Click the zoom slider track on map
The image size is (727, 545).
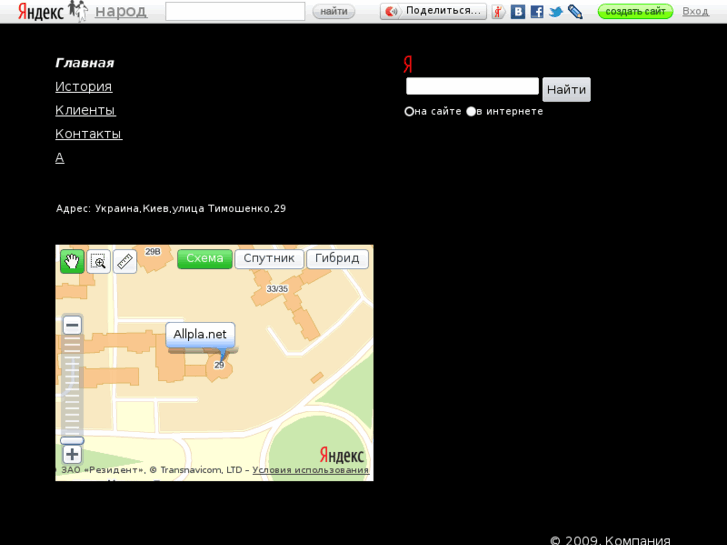(x=72, y=385)
